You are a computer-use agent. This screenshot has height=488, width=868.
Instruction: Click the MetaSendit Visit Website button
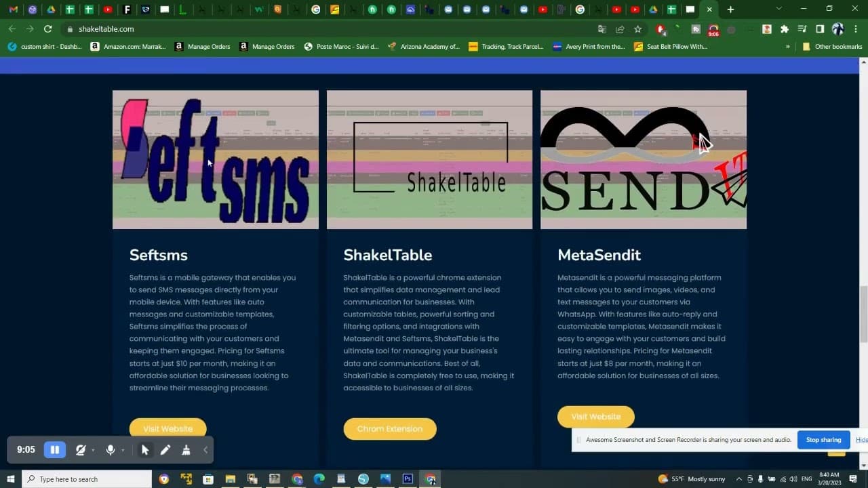point(595,416)
